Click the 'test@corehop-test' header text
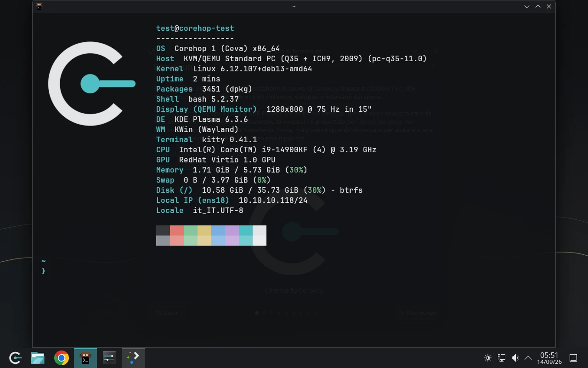The height and width of the screenshot is (368, 588). pos(195,29)
